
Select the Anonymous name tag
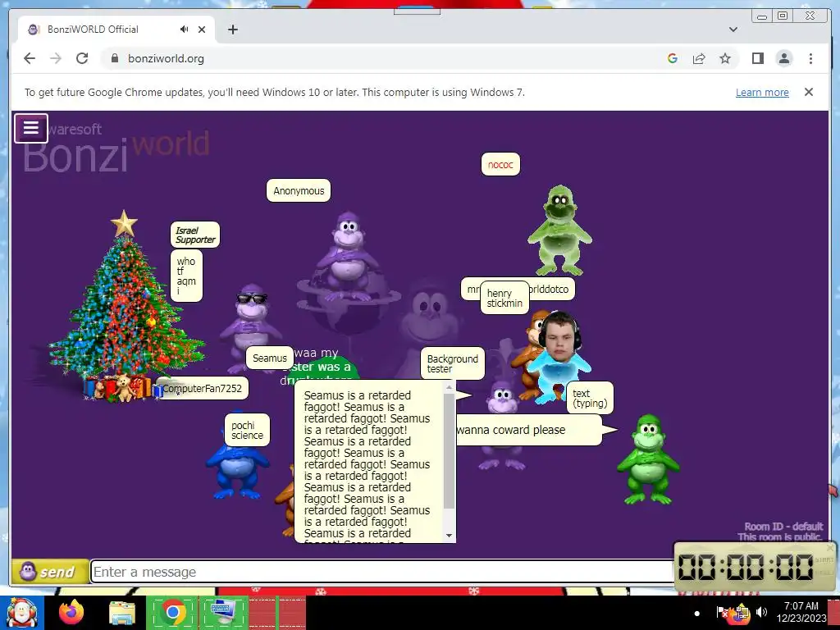point(299,190)
